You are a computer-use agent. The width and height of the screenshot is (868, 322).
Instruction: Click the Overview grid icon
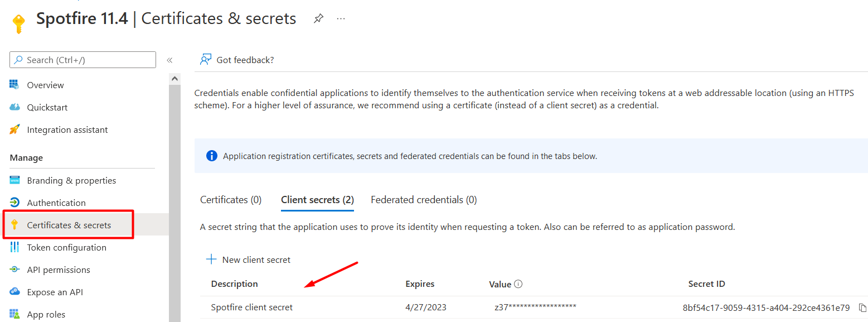(x=15, y=85)
